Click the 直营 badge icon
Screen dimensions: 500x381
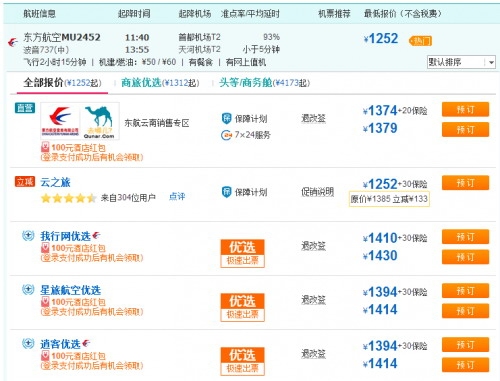click(25, 108)
